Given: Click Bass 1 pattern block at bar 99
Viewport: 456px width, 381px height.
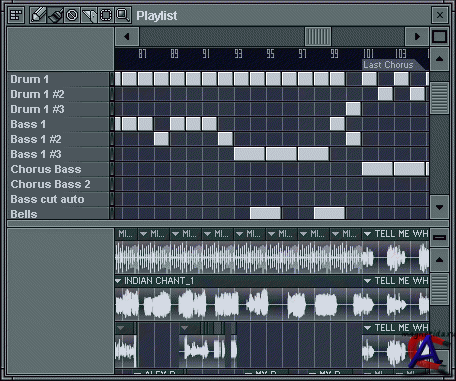Looking at the screenshot, I should [x=337, y=124].
